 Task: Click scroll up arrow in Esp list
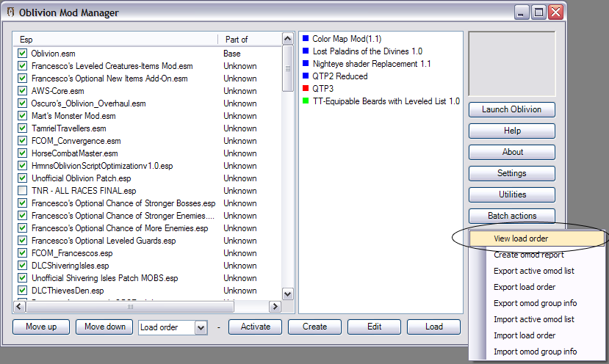tap(287, 38)
